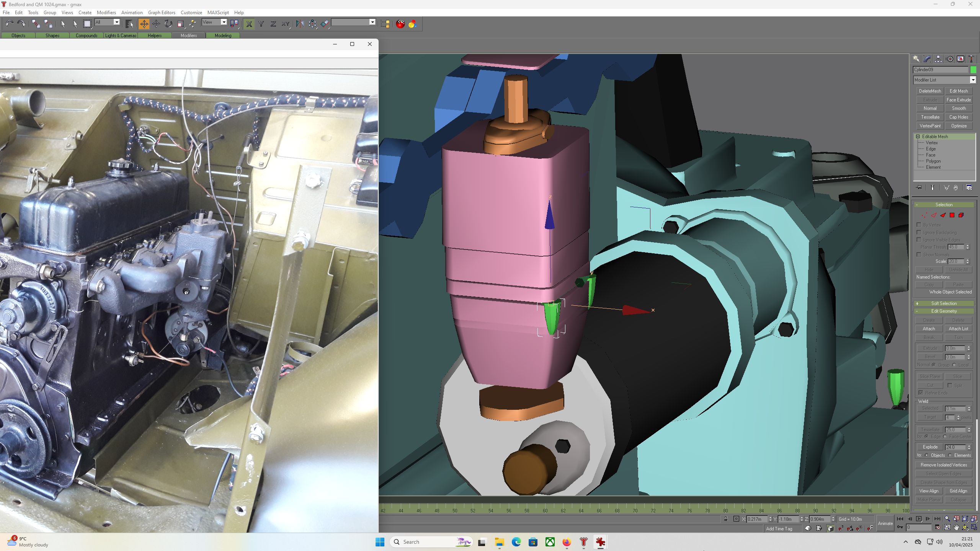This screenshot has height=551, width=980.
Task: Click the Play animation button
Action: [919, 519]
